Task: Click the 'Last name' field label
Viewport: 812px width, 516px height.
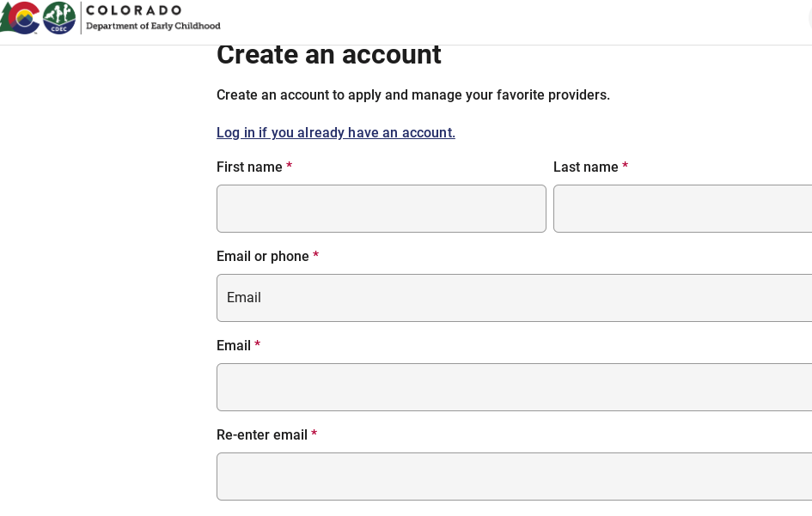Action: click(x=585, y=167)
